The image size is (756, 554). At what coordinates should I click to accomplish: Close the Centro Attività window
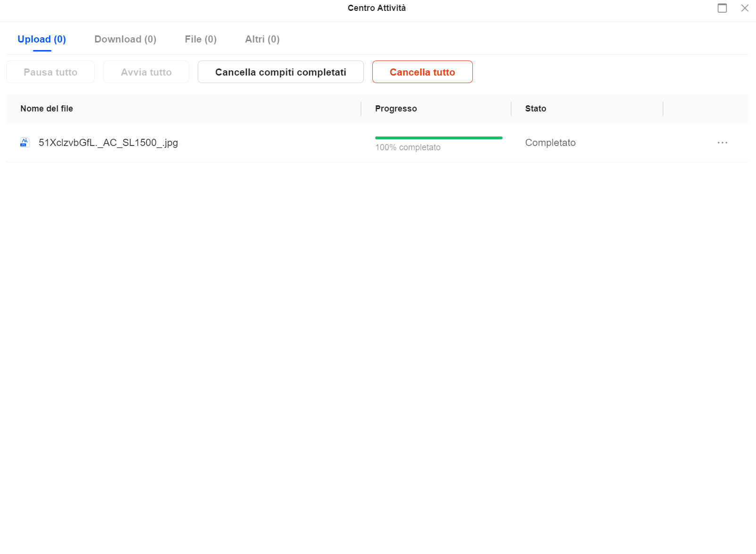coord(745,8)
